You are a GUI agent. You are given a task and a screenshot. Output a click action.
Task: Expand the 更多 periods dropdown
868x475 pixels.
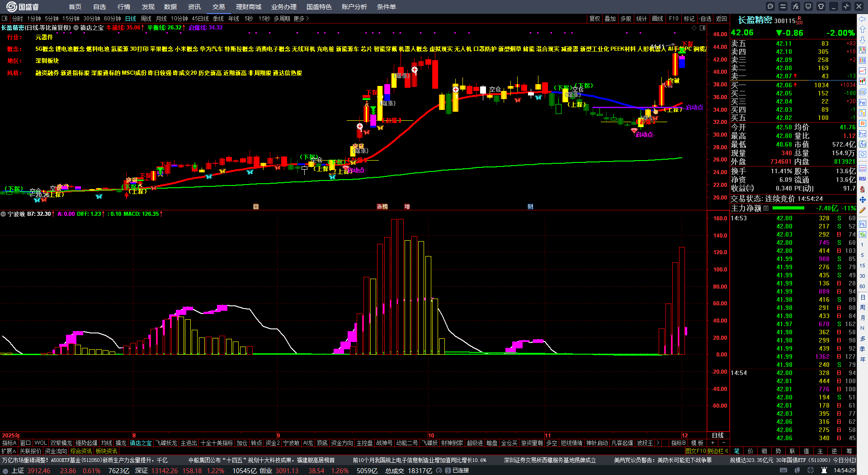(301, 19)
